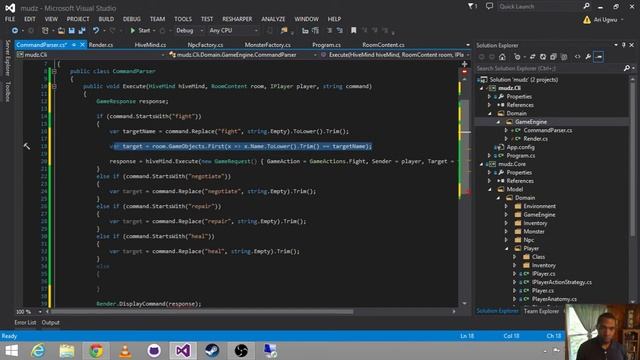
Task: Expand the Program.cs tree node
Action: tap(489, 156)
